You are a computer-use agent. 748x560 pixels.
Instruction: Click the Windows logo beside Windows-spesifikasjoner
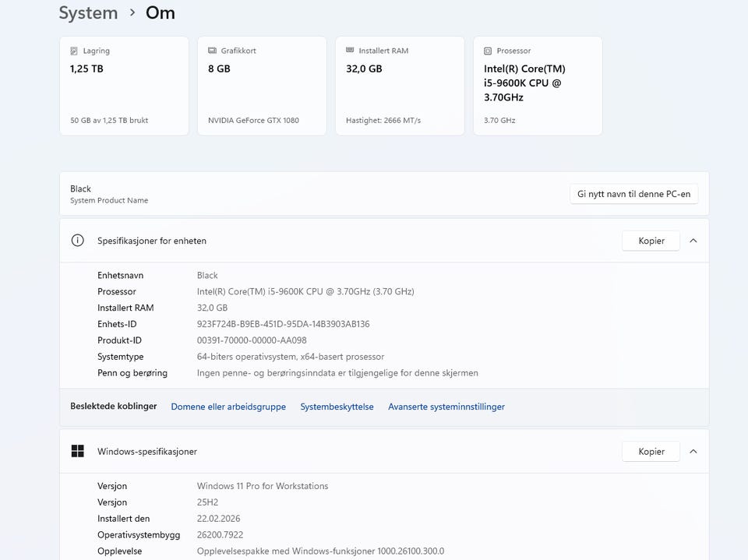click(77, 451)
